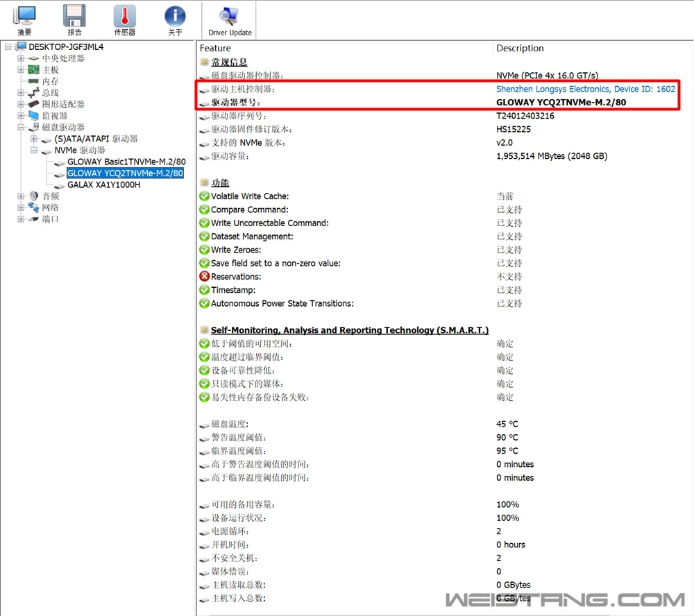Launch Driver Update tool
The height and width of the screenshot is (616, 694).
(230, 20)
